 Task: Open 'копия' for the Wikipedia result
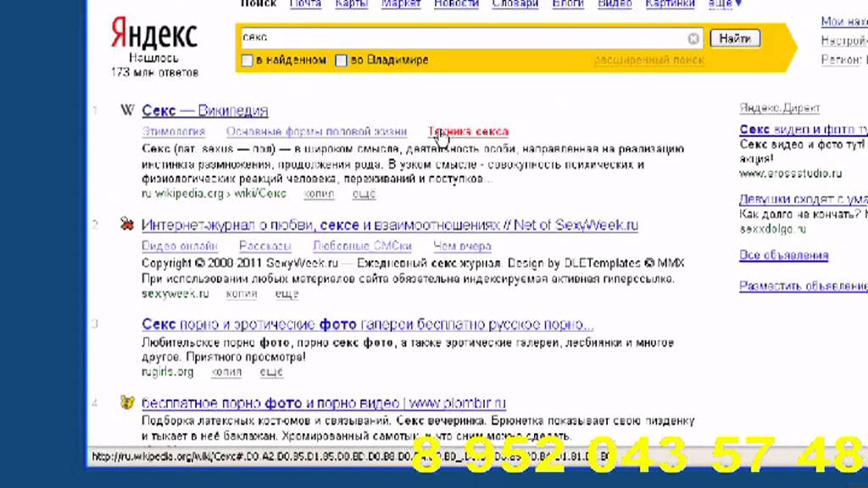[319, 194]
